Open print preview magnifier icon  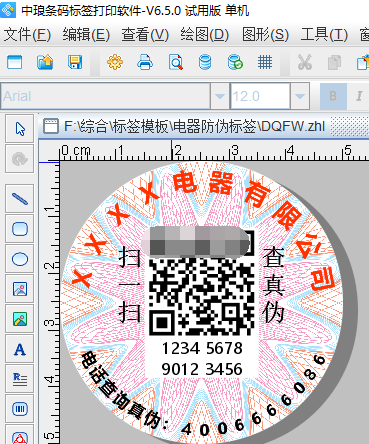coord(176,62)
